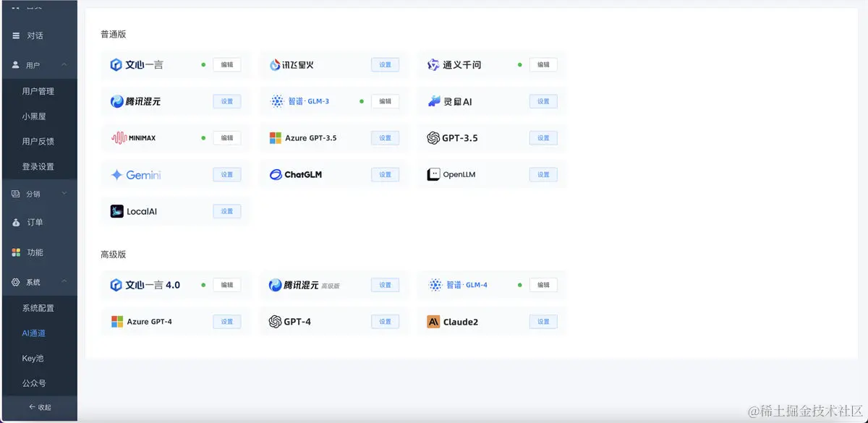
Task: Click the 系统 gear icon in sidebar
Action: (x=16, y=282)
